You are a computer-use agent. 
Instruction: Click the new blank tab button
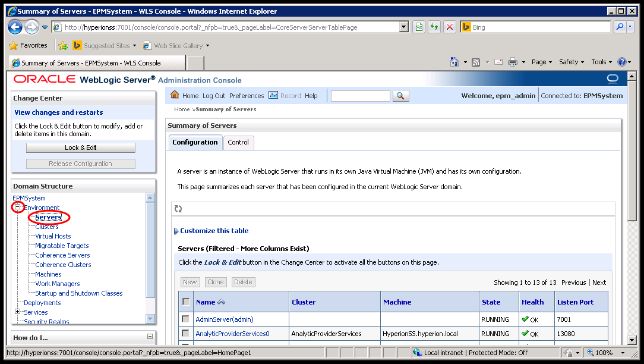click(195, 63)
